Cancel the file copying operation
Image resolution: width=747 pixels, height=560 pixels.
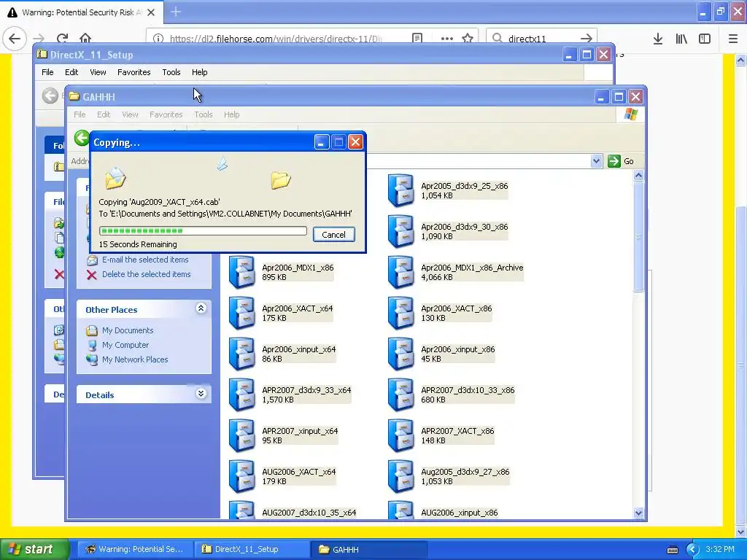pyautogui.click(x=333, y=234)
